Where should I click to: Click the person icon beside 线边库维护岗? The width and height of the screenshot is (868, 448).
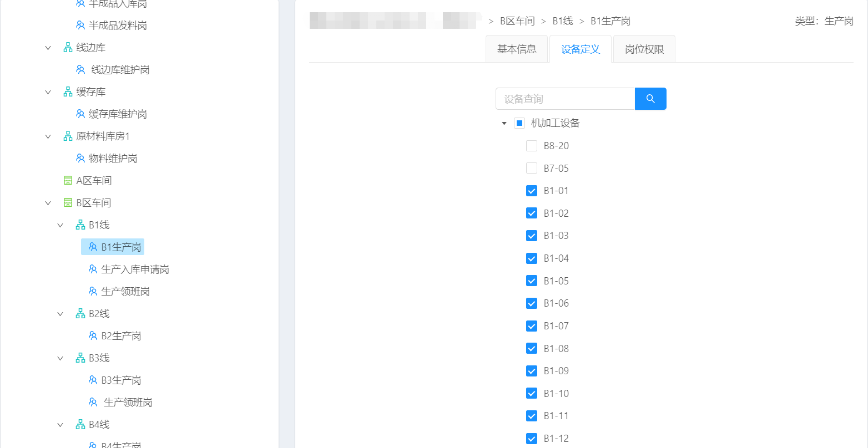(x=80, y=70)
